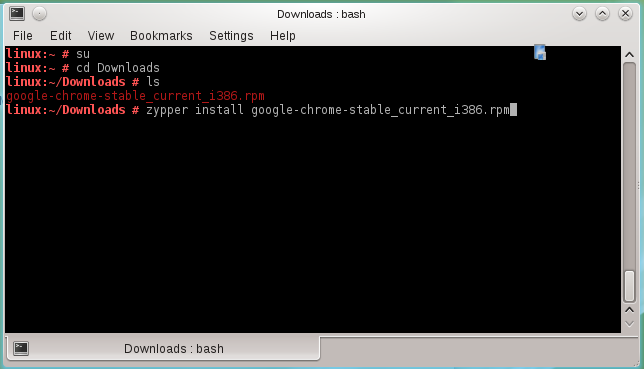Click the scrollbar up arrow at top

629,55
